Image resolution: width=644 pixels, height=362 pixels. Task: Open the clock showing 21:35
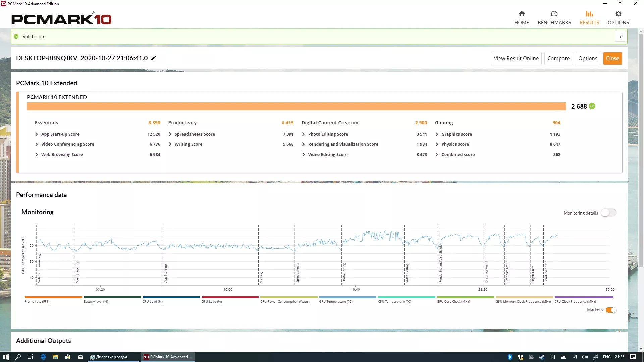(x=620, y=357)
